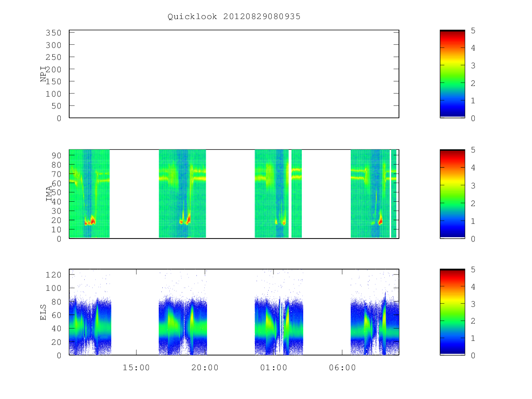
Task: Click the 01:00 time tick label
Action: [x=274, y=368]
